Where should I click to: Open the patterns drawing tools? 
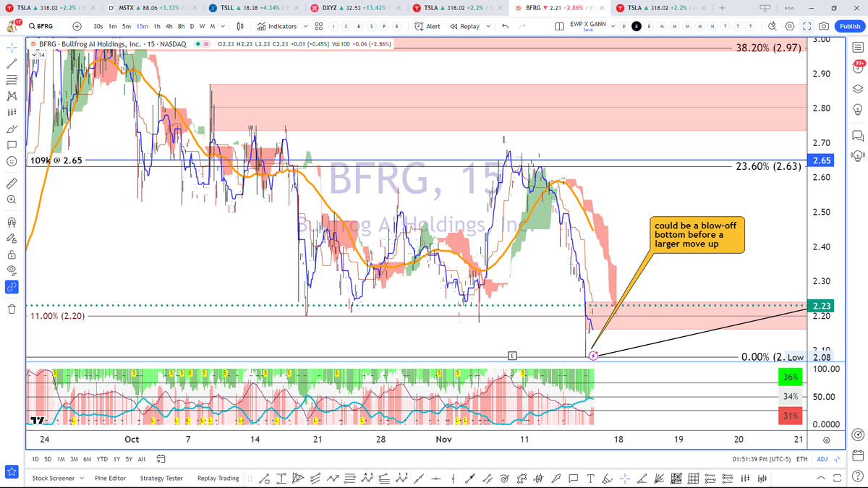(11, 95)
